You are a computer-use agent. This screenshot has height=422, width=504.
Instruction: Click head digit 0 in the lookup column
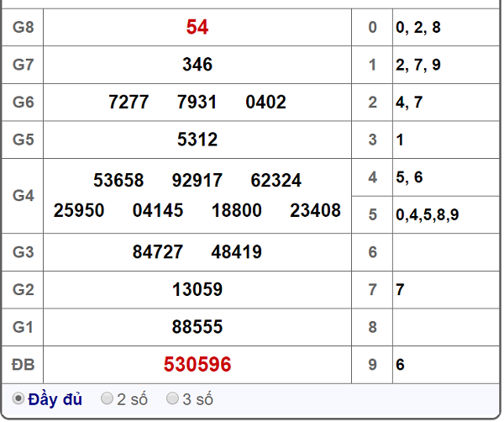[x=372, y=27]
